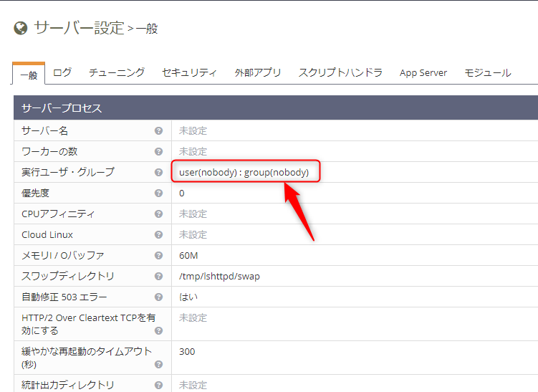Open help icon for Cloud Linux
This screenshot has width=538, height=392.
coord(158,234)
